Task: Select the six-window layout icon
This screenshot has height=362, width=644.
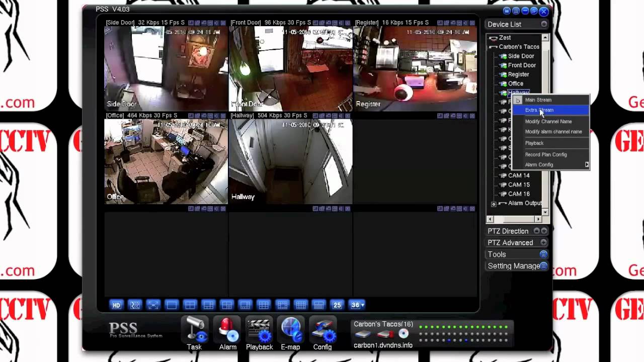Action: point(208,305)
